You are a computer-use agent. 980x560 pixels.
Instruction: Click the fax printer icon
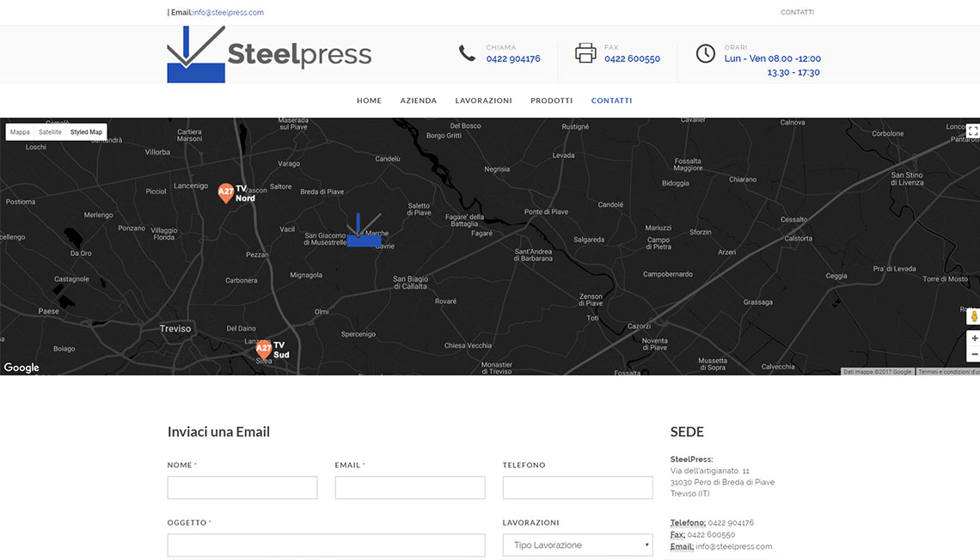pyautogui.click(x=585, y=53)
